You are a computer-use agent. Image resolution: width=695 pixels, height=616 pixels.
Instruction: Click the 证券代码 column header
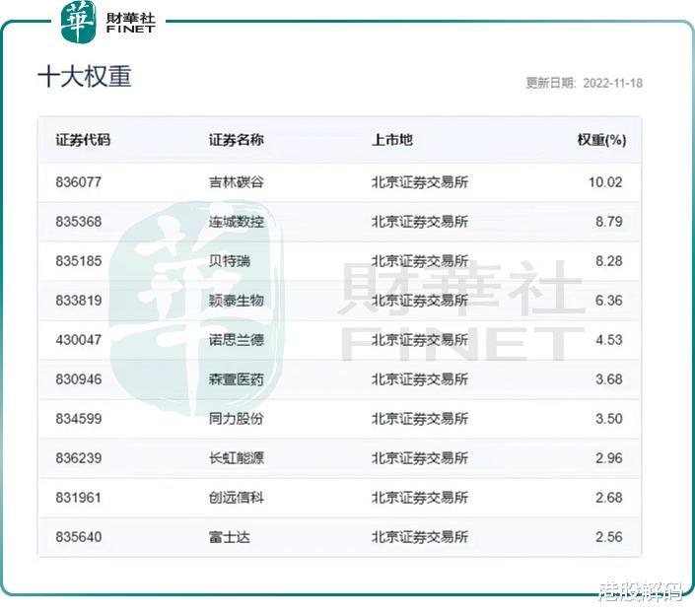tap(83, 140)
